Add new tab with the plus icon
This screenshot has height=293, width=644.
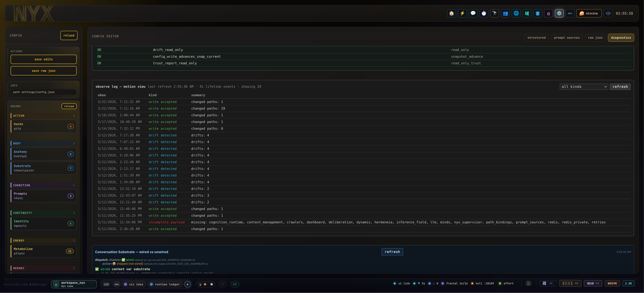coord(187,284)
